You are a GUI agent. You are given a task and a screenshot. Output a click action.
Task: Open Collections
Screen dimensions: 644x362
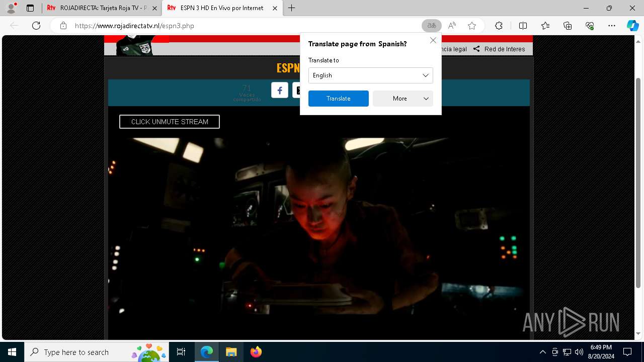coord(568,26)
